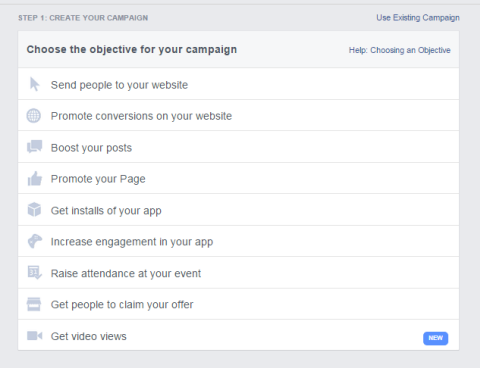This screenshot has width=480, height=368.
Task: Open 'Use Existing Campaign' link
Action: (418, 18)
